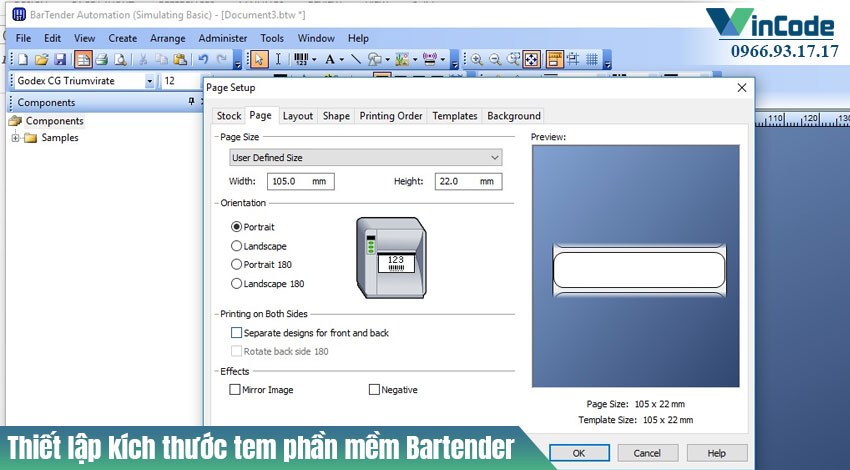The width and height of the screenshot is (850, 470).
Task: Select the text cursor tool
Action: (x=278, y=59)
